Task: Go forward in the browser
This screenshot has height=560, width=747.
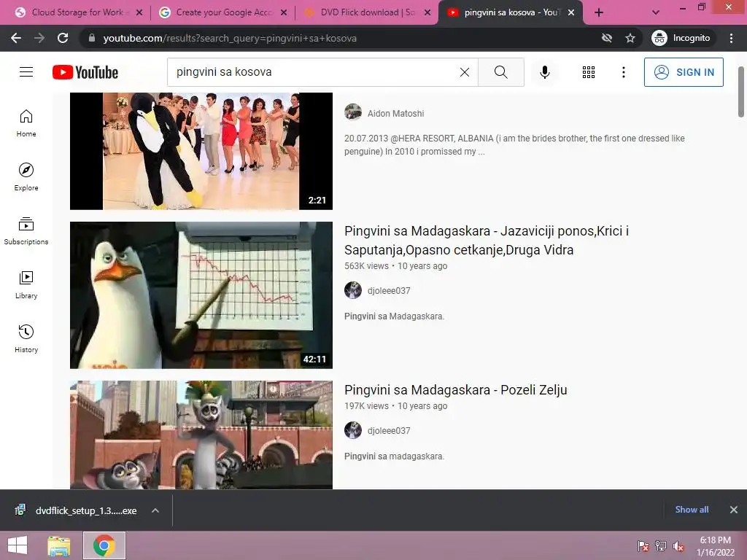Action: 39,38
